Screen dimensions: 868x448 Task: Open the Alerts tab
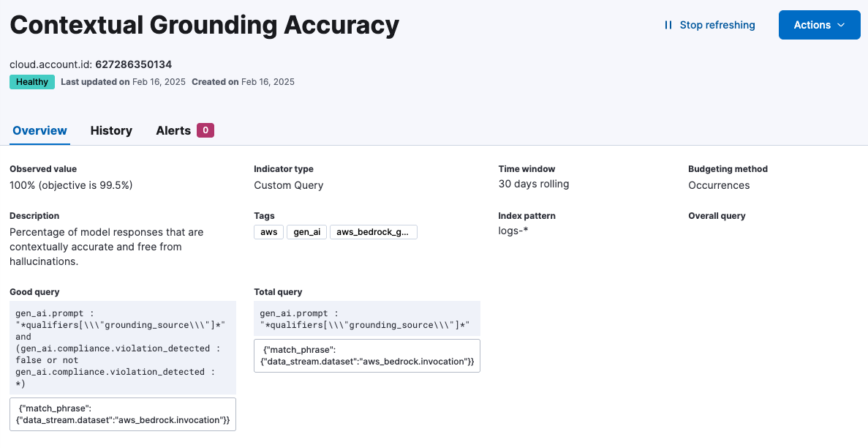click(x=173, y=130)
